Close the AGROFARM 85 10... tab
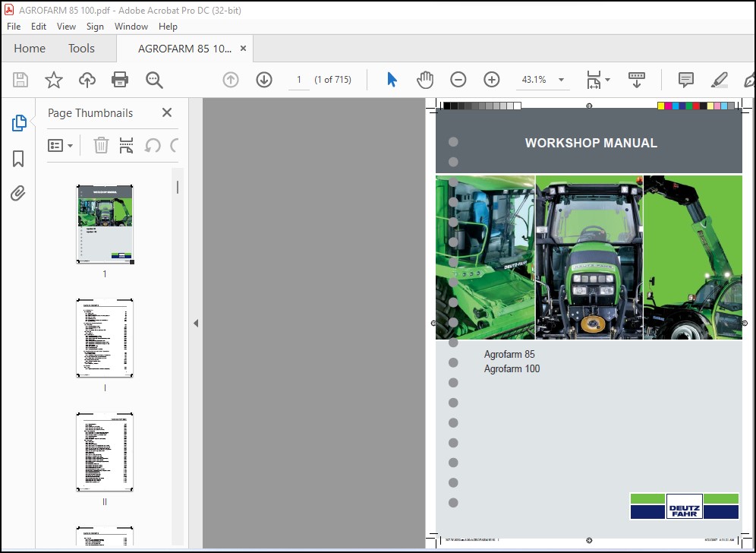The width and height of the screenshot is (756, 553). point(243,49)
